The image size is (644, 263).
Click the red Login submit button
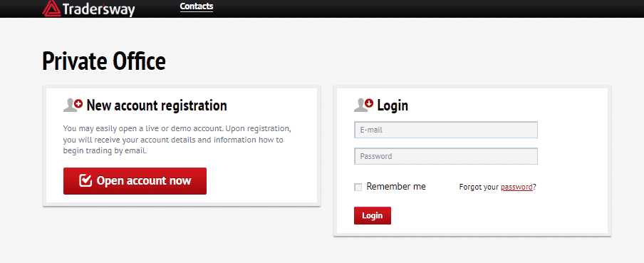pos(373,215)
